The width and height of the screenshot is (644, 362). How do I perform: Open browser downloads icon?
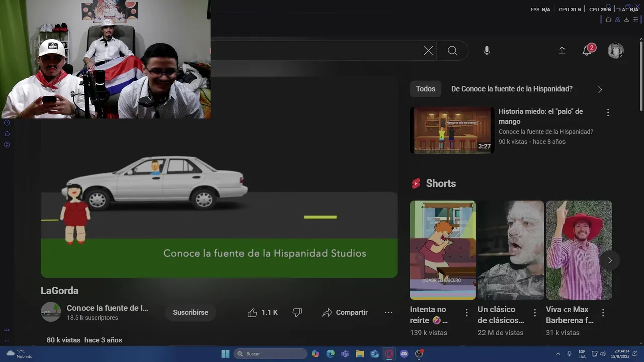coord(626,20)
